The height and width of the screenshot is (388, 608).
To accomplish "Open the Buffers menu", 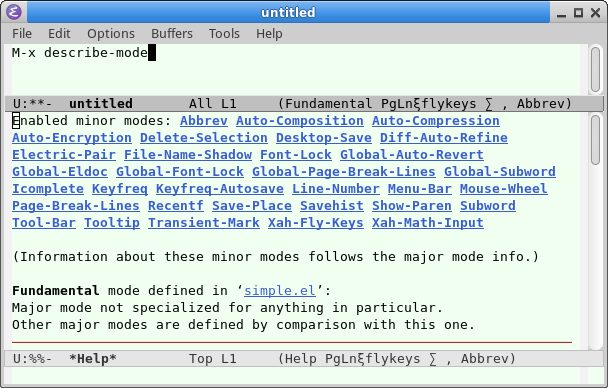I will coord(172,34).
